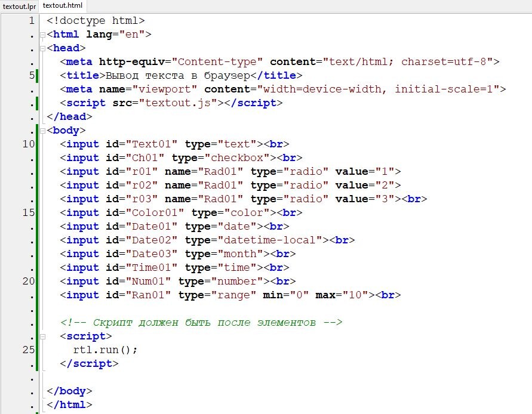Click the "month" type value

pos(241,254)
